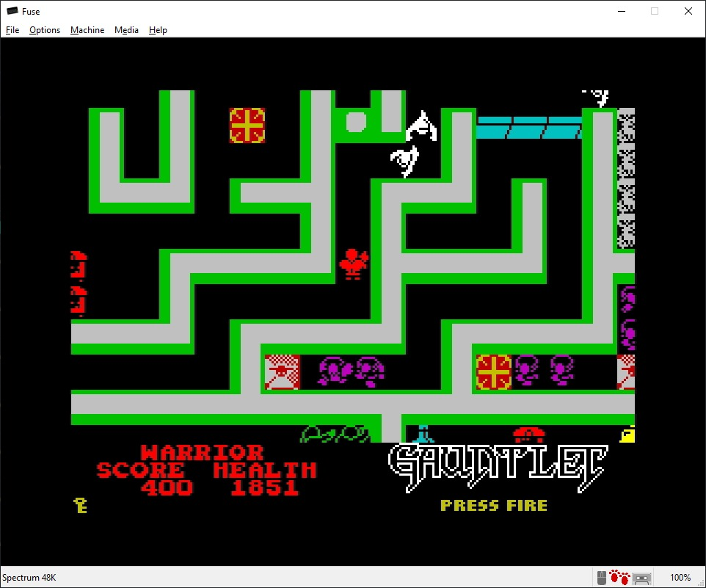This screenshot has height=588, width=706.
Task: Click the cyan potion bottle sprite
Action: (x=423, y=434)
